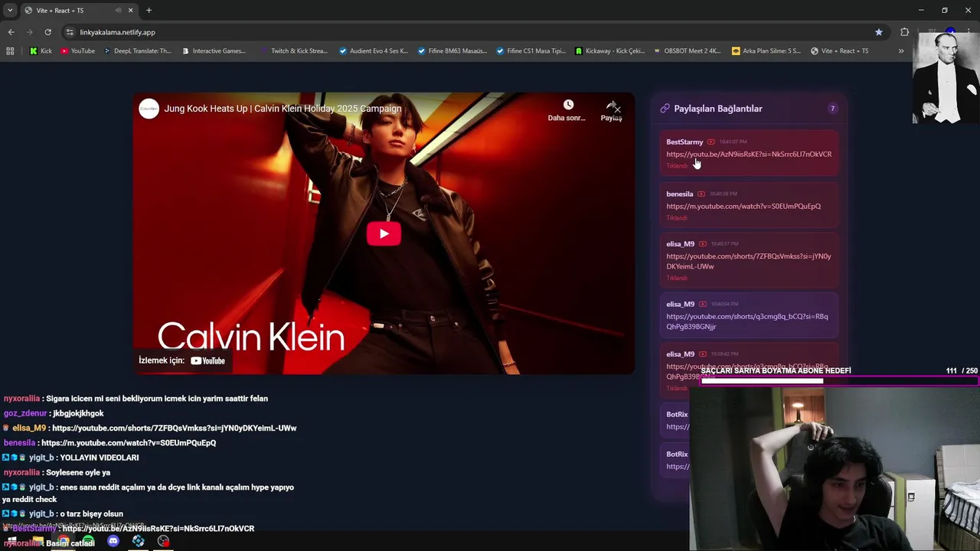Click chat message 'YOLLAYIN VIDEOLARI'
980x551 pixels.
100,458
